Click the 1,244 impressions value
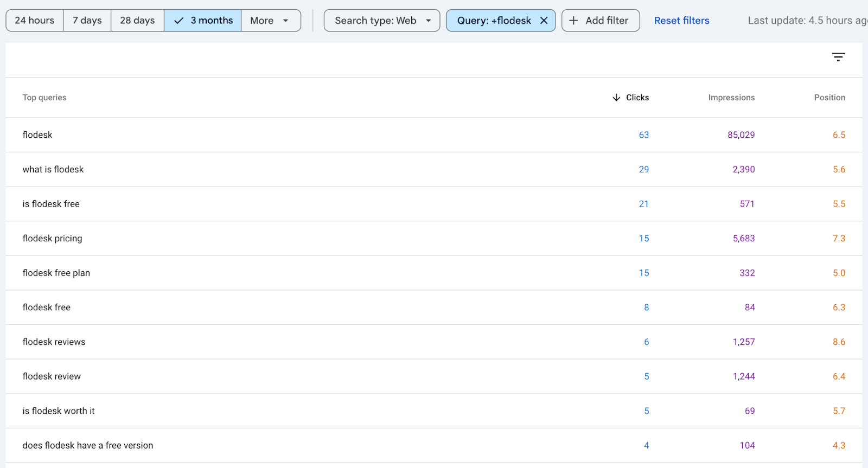This screenshot has height=468, width=868. click(x=744, y=376)
